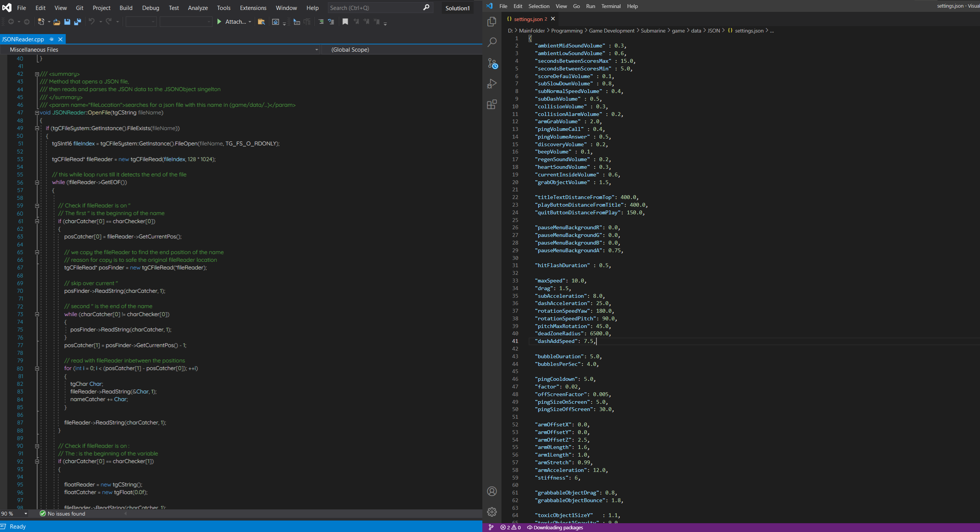Open the VS Code Explorer view
The image size is (980, 532).
click(x=492, y=22)
